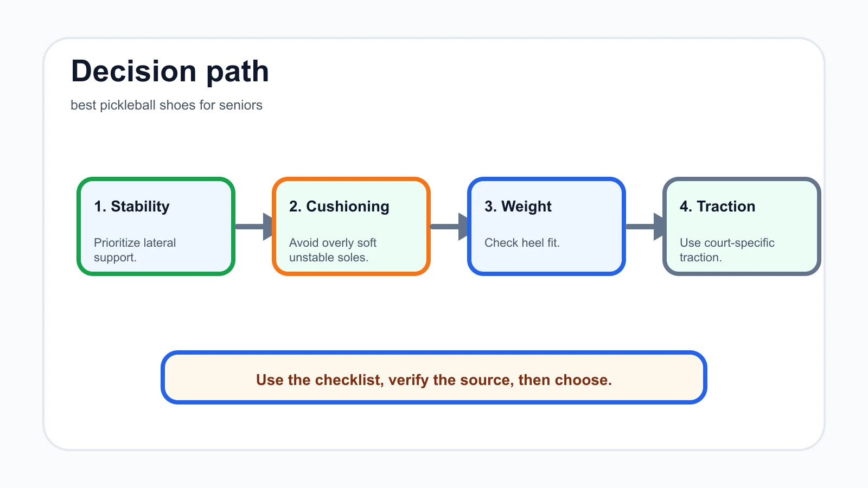Click the Decision path title
The height and width of the screenshot is (488, 868).
pos(170,71)
